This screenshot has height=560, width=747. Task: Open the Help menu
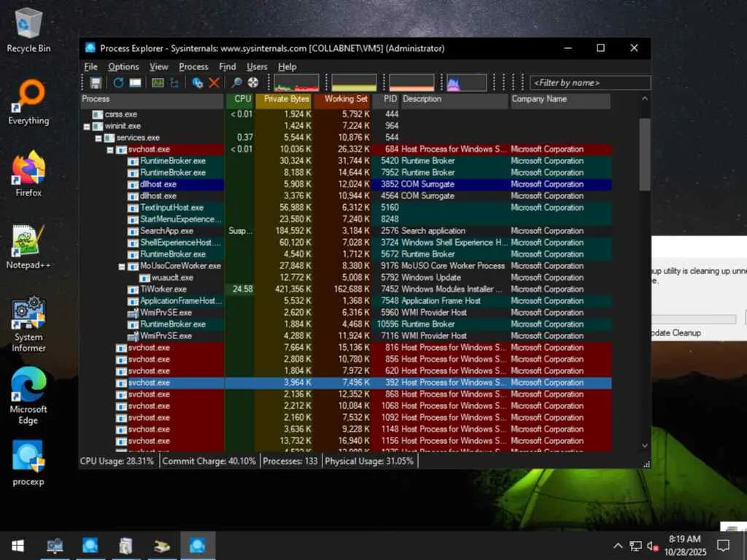coord(287,66)
